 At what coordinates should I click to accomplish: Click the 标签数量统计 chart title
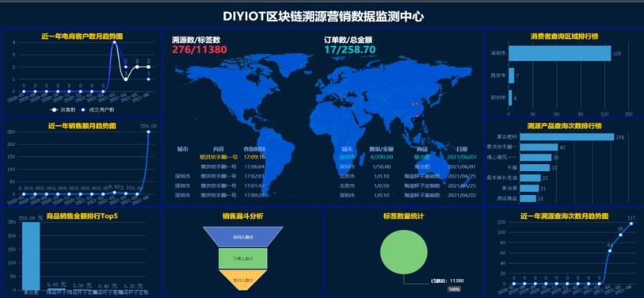click(x=404, y=216)
